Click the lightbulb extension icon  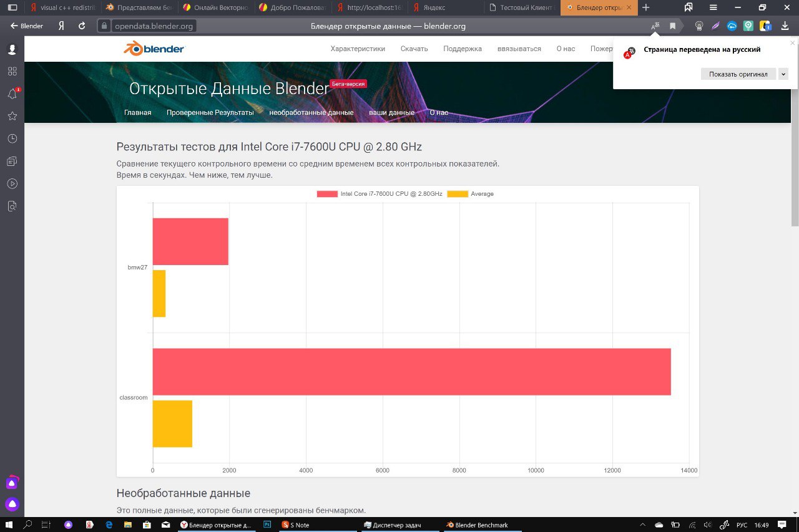(x=699, y=26)
